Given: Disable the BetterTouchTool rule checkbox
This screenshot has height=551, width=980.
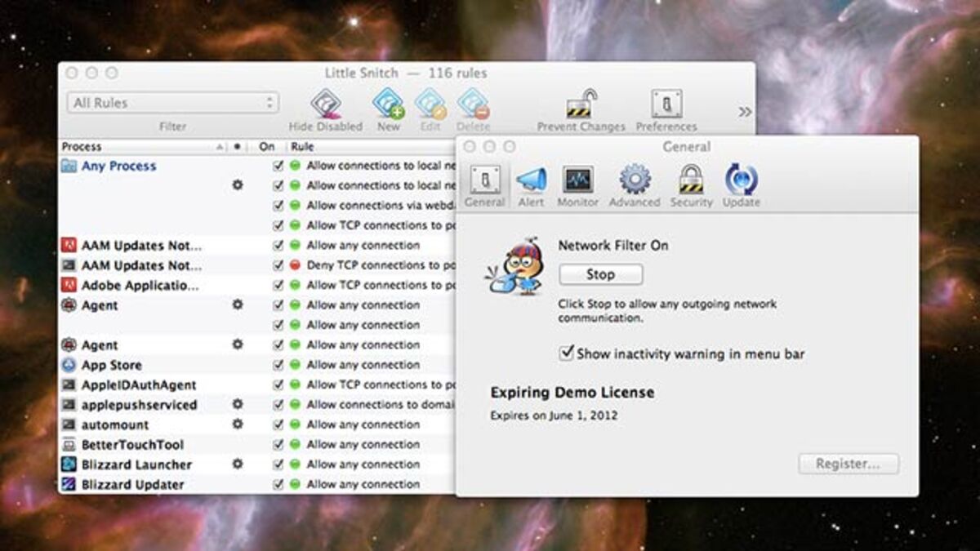Looking at the screenshot, I should pyautogui.click(x=278, y=445).
